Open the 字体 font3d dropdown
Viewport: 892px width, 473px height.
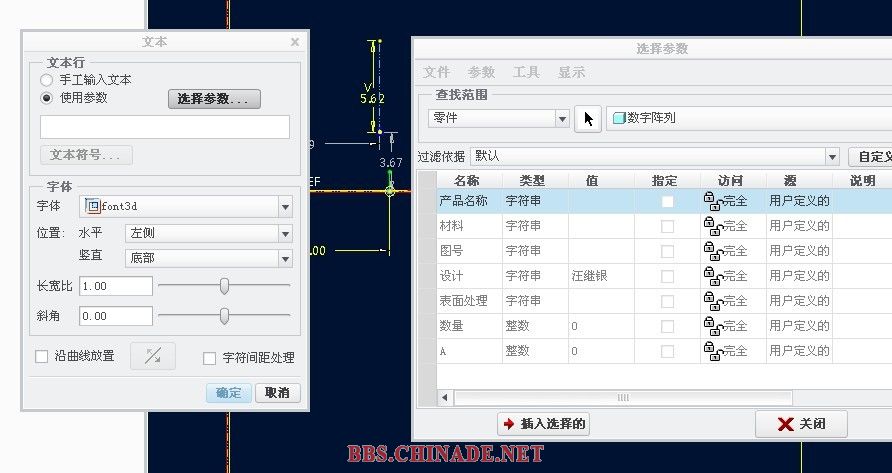coord(285,207)
